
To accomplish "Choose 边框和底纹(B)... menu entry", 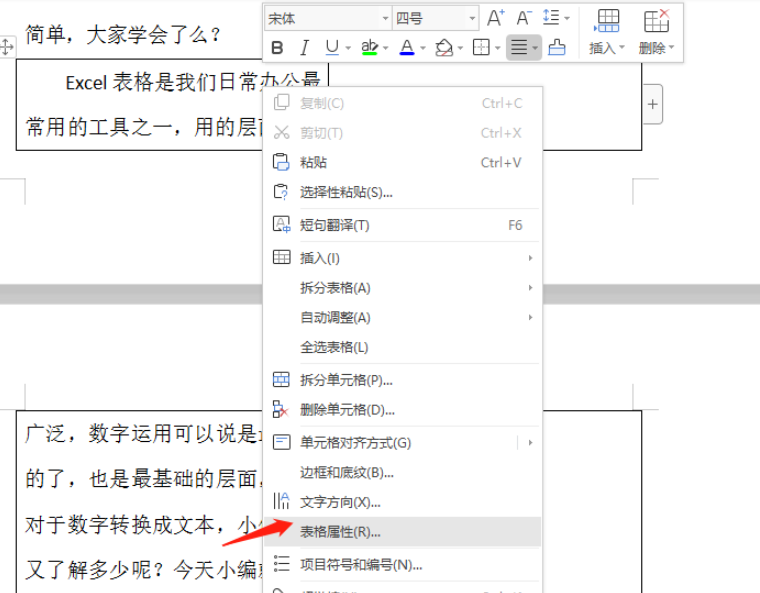I will point(402,472).
